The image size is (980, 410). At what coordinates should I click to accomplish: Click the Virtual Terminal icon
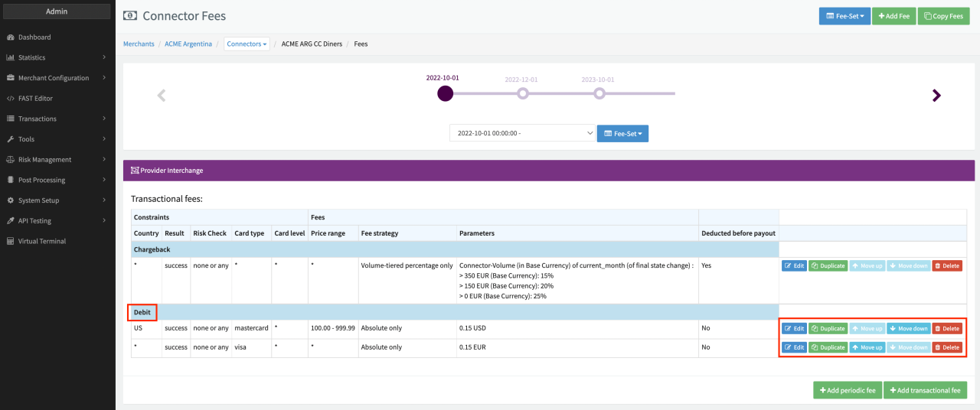coord(11,242)
